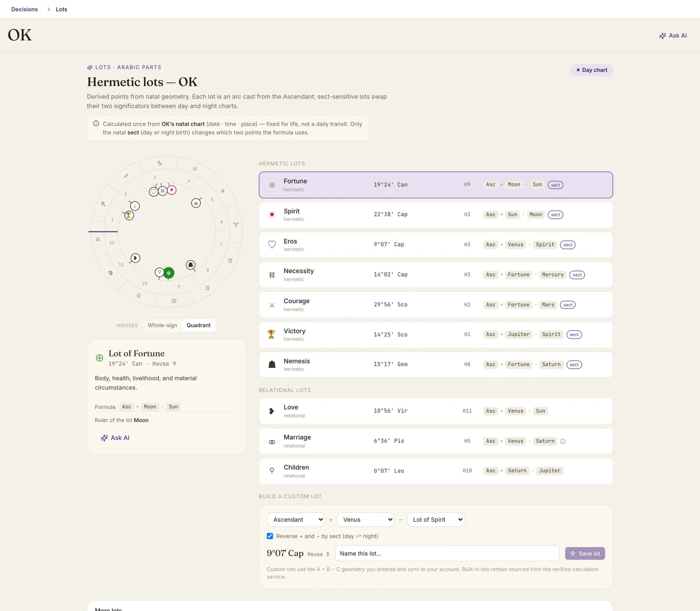Click the '6°36' Pis' value
Image resolution: width=700 pixels, height=611 pixels.
pos(389,441)
